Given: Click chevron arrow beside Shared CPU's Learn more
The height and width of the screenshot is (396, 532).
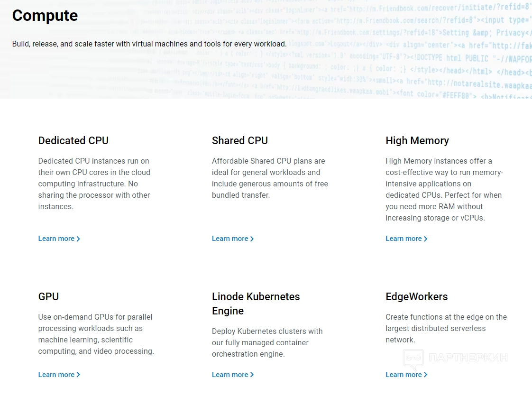Looking at the screenshot, I should pyautogui.click(x=252, y=239).
